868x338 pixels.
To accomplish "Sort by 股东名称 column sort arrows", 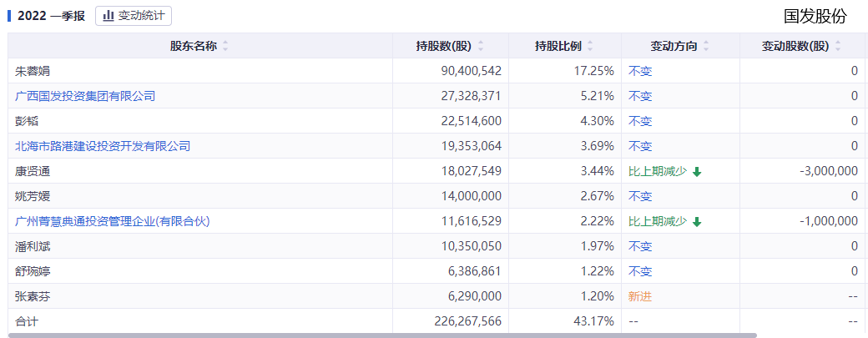I will pyautogui.click(x=225, y=46).
